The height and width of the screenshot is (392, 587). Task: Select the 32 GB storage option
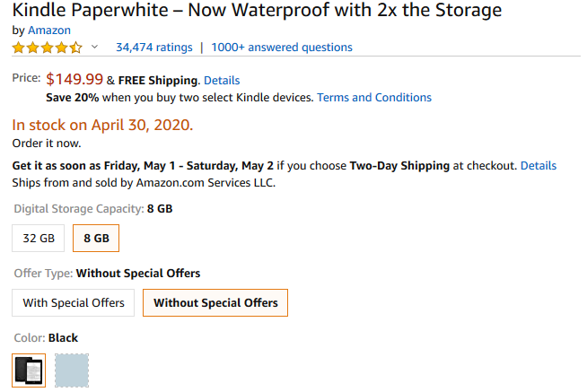pyautogui.click(x=39, y=239)
